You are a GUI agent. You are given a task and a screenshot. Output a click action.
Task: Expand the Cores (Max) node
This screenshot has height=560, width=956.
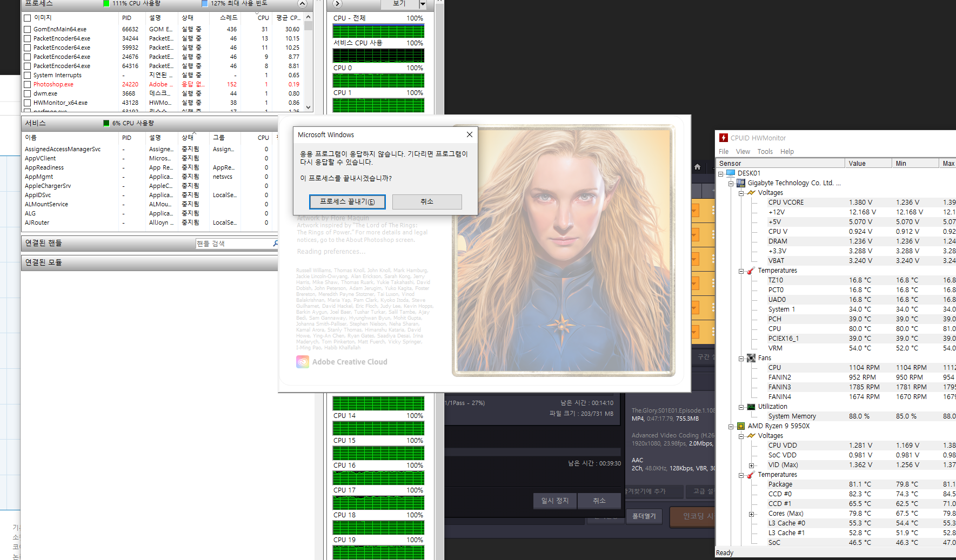point(751,514)
